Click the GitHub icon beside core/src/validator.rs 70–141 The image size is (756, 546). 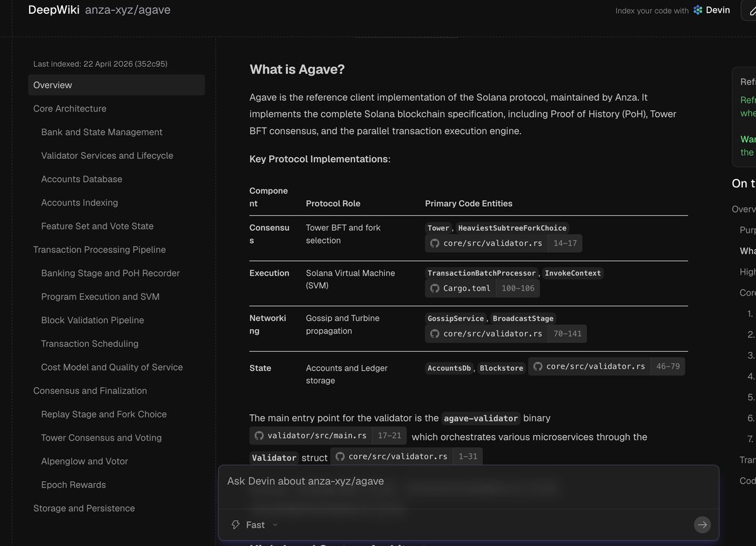point(434,334)
